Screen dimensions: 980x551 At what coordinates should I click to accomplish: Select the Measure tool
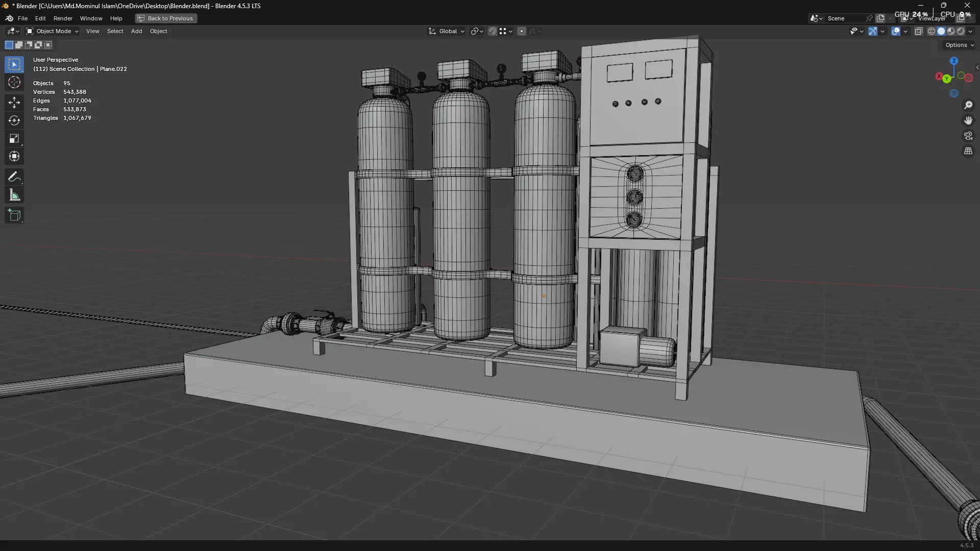[x=14, y=195]
